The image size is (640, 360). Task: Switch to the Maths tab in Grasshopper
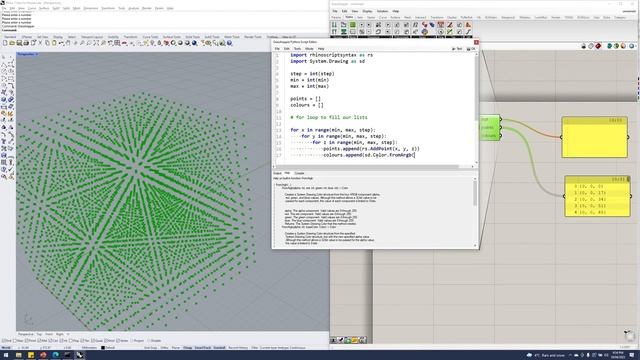[x=349, y=18]
